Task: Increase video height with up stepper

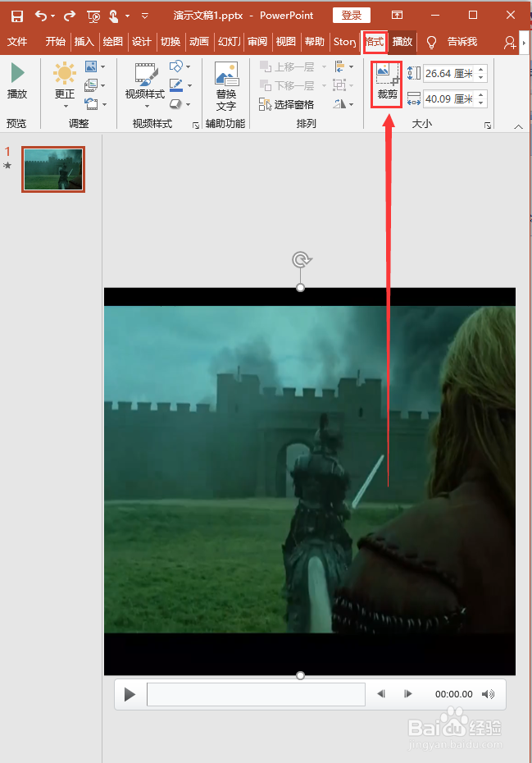Action: (x=481, y=70)
